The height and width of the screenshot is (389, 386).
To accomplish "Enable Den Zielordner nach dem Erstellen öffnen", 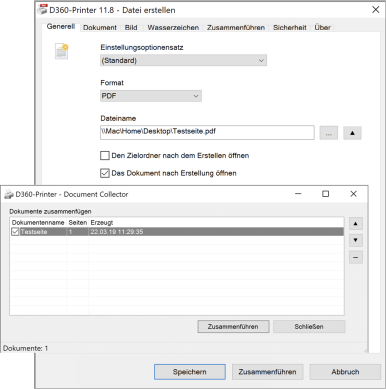I will point(105,156).
